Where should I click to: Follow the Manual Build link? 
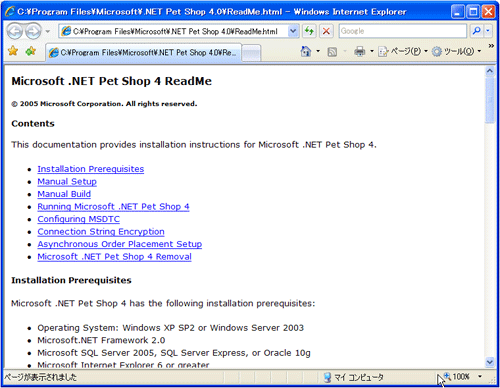64,194
